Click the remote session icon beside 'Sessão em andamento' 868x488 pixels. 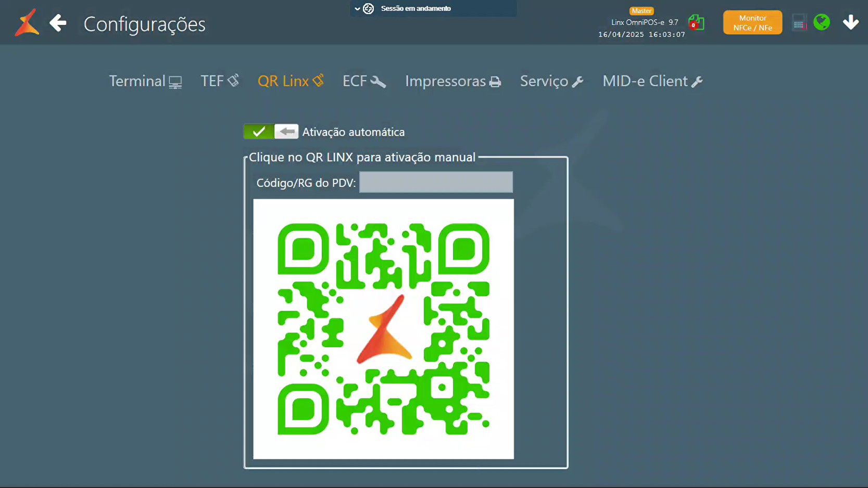pyautogui.click(x=369, y=9)
